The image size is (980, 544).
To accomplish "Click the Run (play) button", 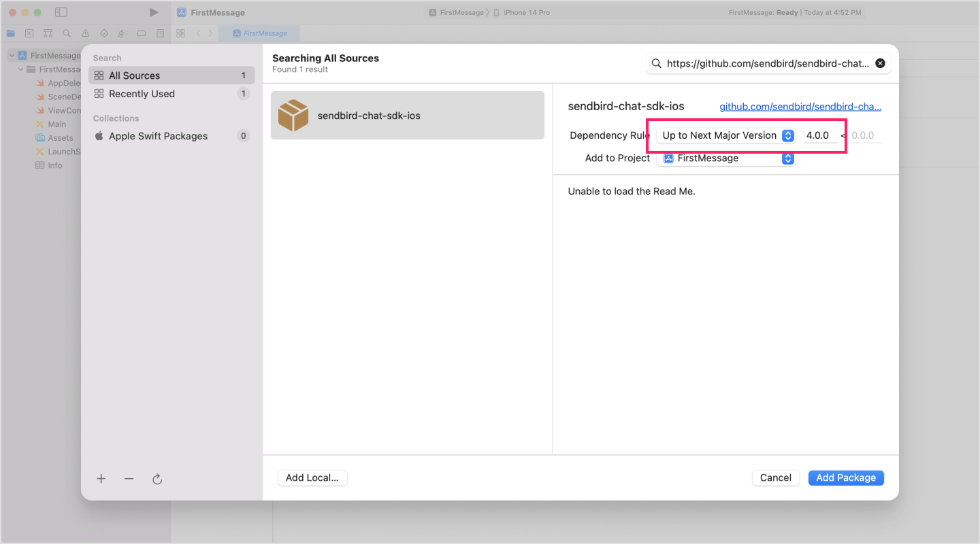I will (x=154, y=12).
